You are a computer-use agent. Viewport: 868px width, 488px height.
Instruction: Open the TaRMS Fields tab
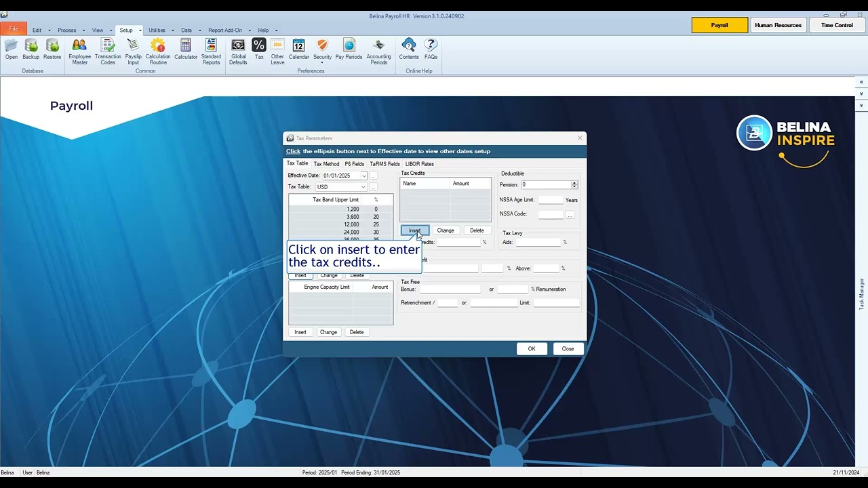(x=384, y=164)
